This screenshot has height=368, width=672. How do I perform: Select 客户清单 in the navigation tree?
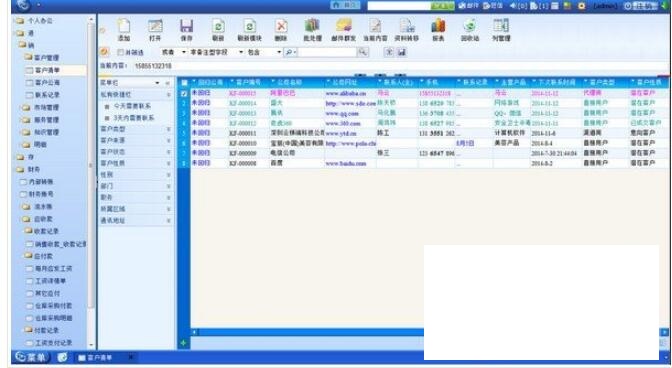pos(47,70)
